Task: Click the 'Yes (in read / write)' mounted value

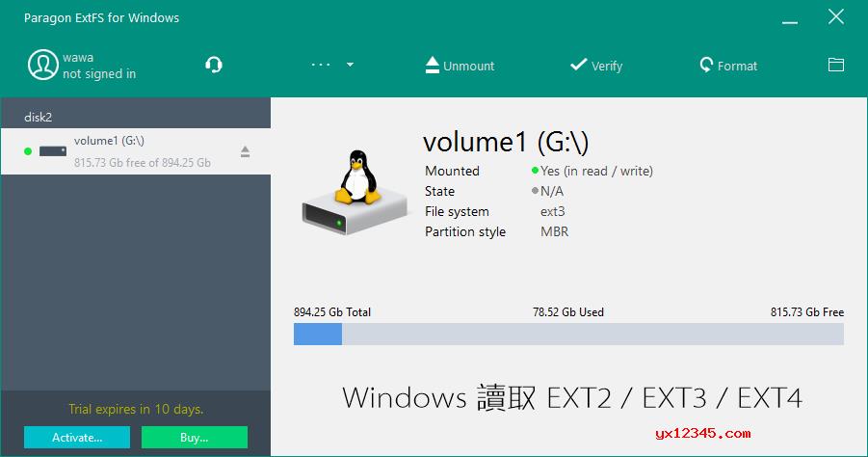Action: (596, 171)
